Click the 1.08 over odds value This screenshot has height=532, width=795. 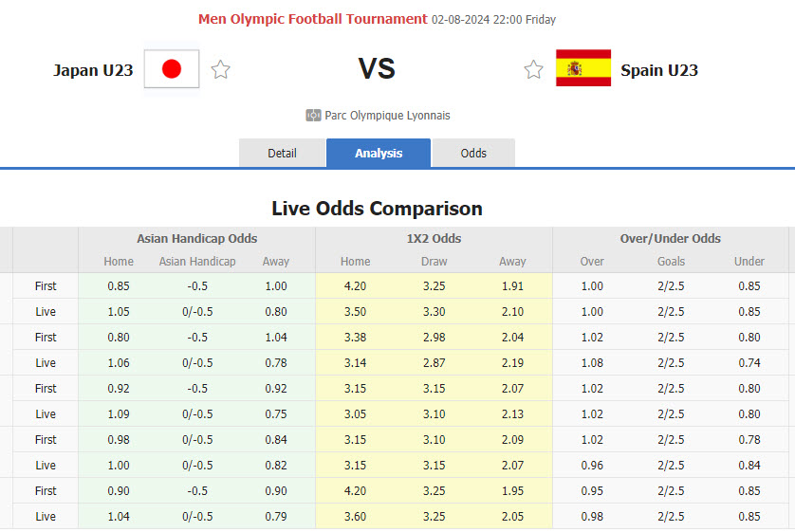coord(591,362)
